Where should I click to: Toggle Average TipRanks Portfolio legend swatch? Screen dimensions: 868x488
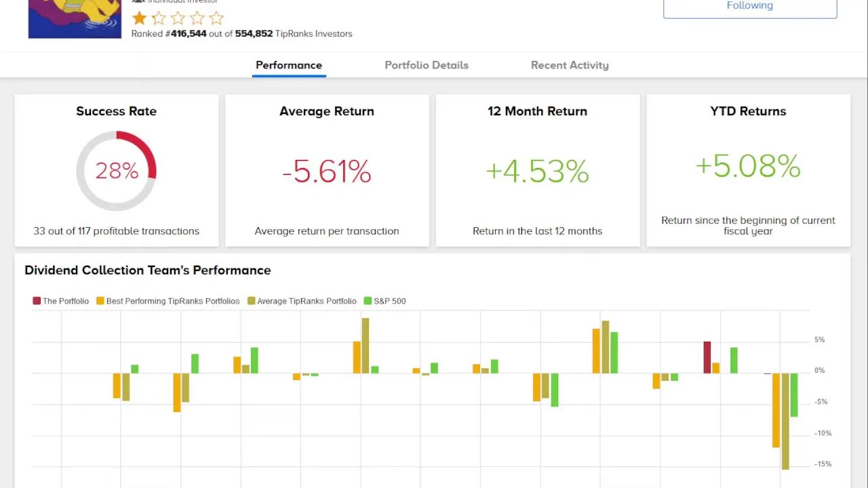252,301
